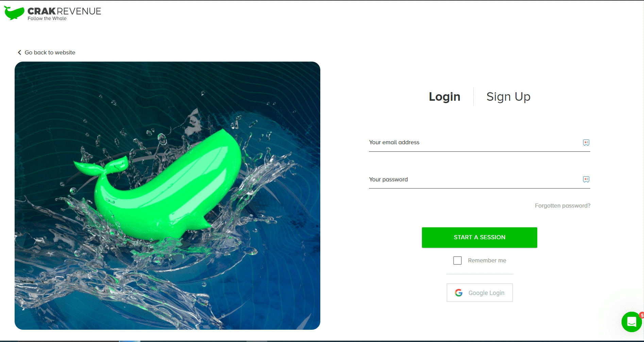Follow the Go back to website link
The image size is (644, 342).
[x=50, y=52]
